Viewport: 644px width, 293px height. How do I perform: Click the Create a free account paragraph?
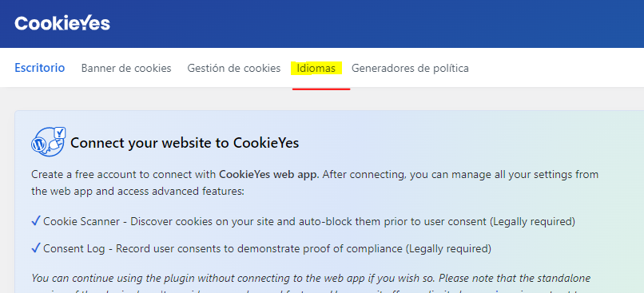[x=315, y=183]
